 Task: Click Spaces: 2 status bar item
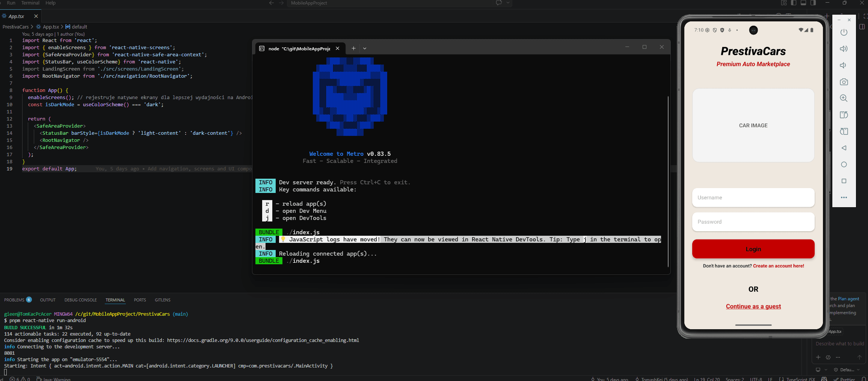pos(735,379)
